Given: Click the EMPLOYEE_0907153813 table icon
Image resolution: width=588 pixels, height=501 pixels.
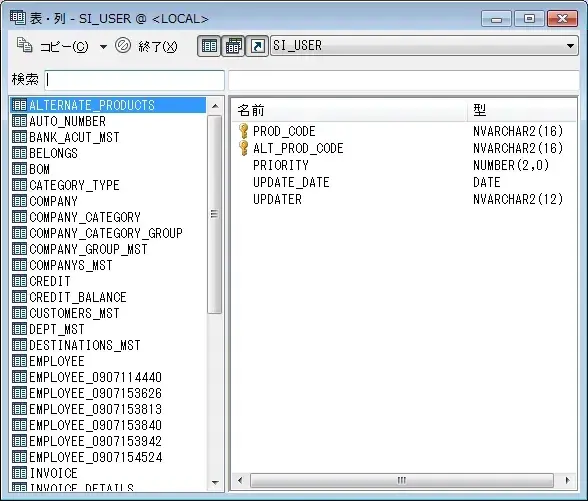Looking at the screenshot, I should (19, 409).
